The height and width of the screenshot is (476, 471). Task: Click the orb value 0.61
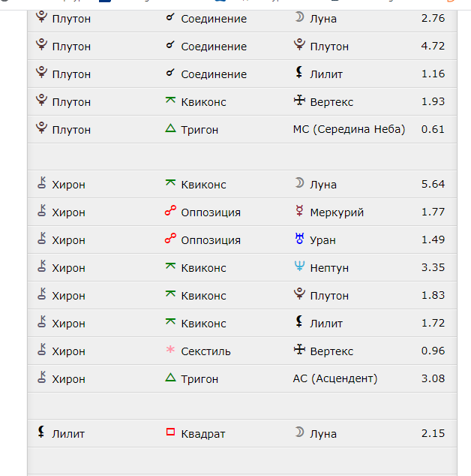point(433,129)
